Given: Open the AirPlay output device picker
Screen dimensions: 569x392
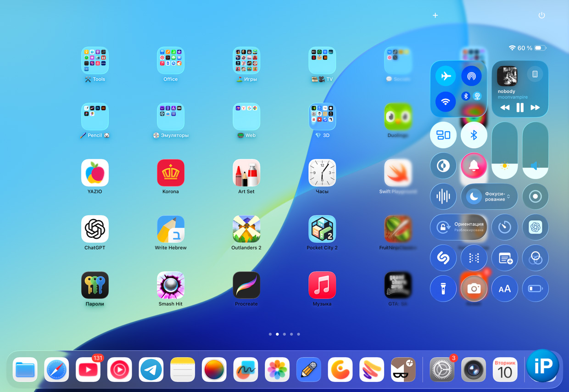Looking at the screenshot, I should [x=535, y=74].
